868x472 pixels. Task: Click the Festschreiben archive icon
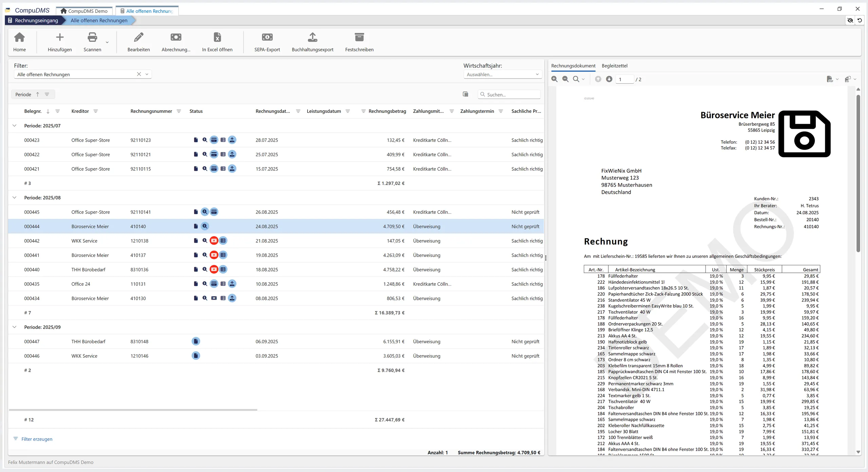pos(359,37)
